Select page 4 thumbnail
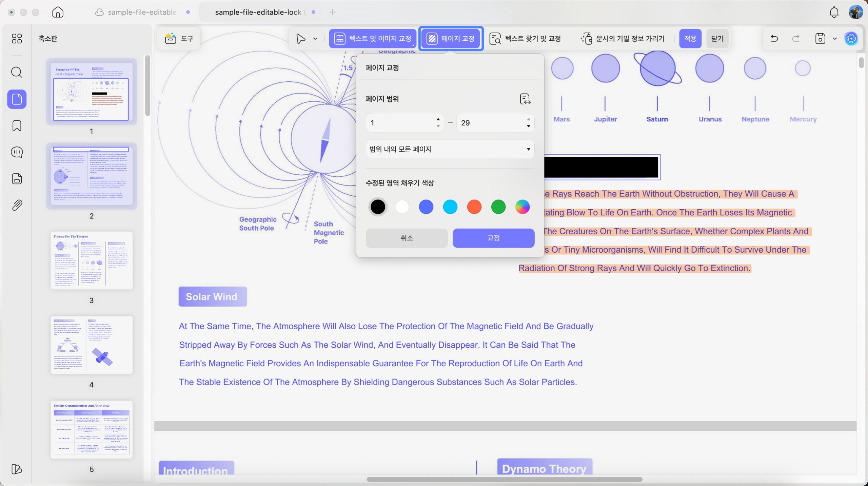Viewport: 868px width, 486px height. [x=92, y=345]
